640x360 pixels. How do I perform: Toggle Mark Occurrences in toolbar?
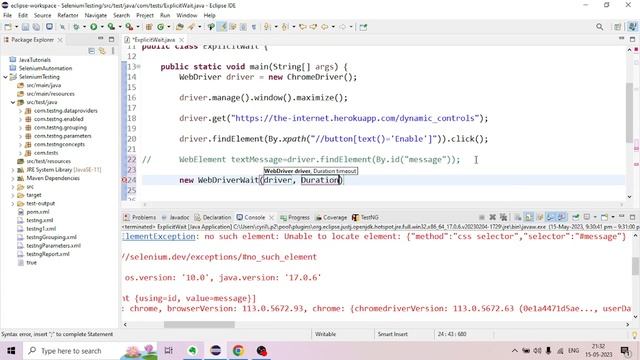click(x=222, y=27)
